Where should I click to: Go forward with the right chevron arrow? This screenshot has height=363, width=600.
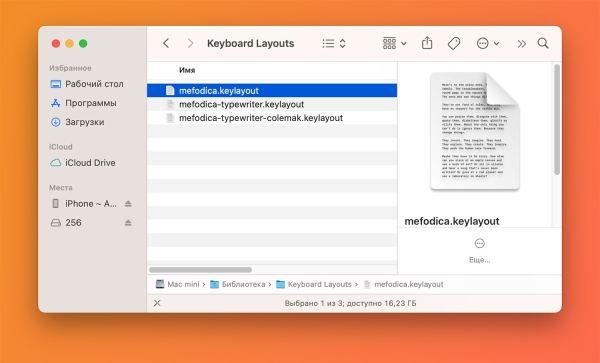[190, 43]
